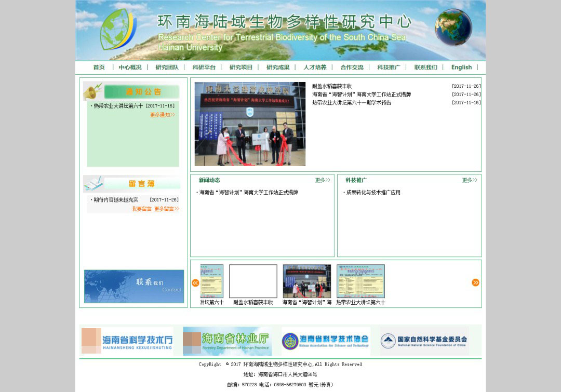The image size is (561, 392).
Task: Expand 更多通知>> under notices
Action: (x=163, y=115)
